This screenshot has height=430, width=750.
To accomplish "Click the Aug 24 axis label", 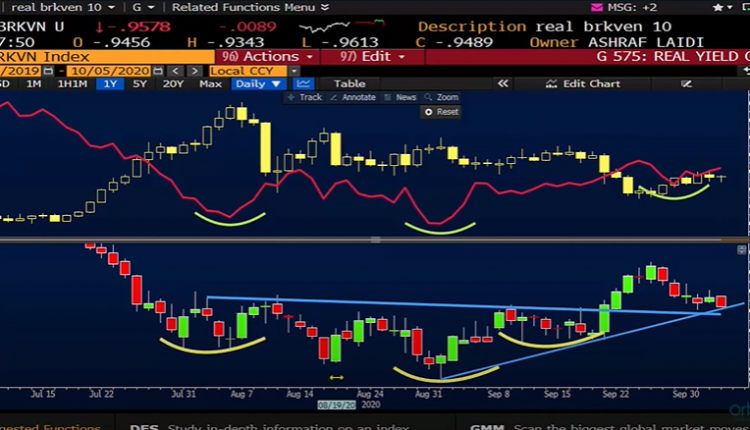I will click(370, 394).
